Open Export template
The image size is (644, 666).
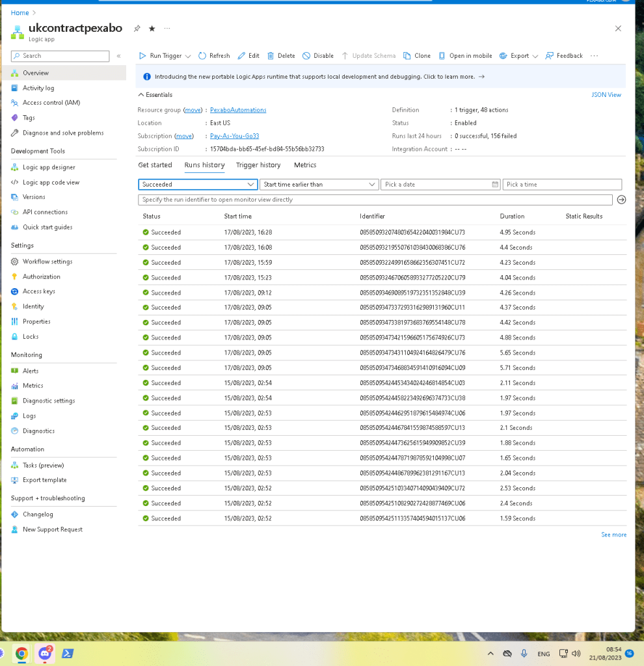coord(44,480)
